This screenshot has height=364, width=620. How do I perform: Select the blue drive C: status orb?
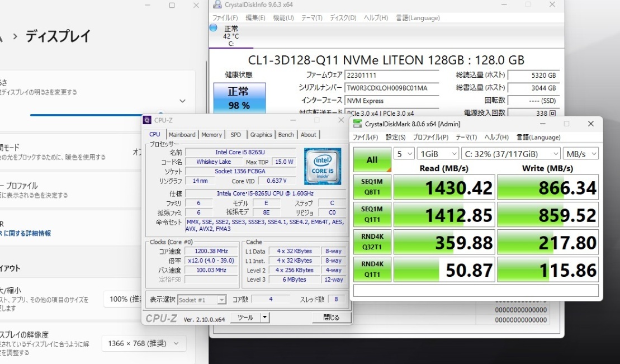213,28
